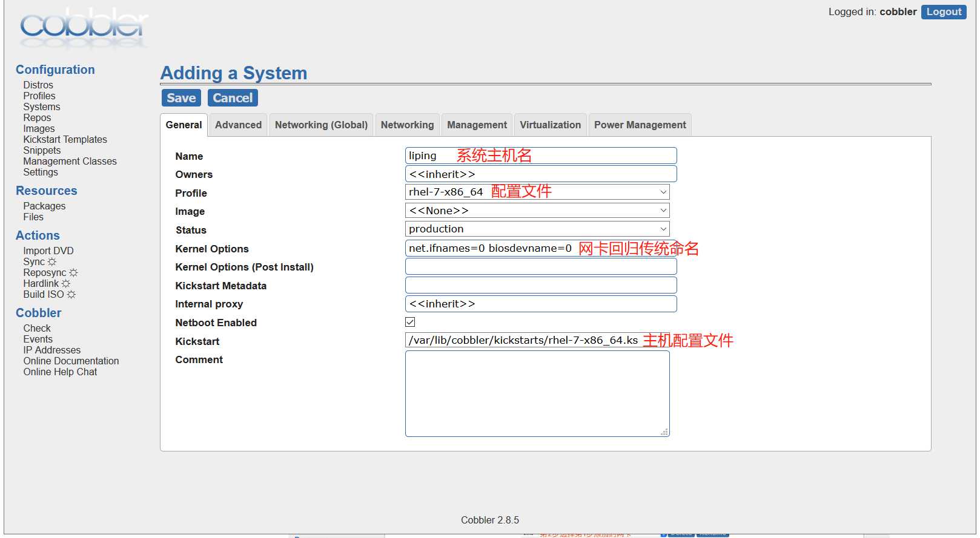Image resolution: width=980 pixels, height=538 pixels.
Task: Switch to the General tab
Action: coord(184,125)
